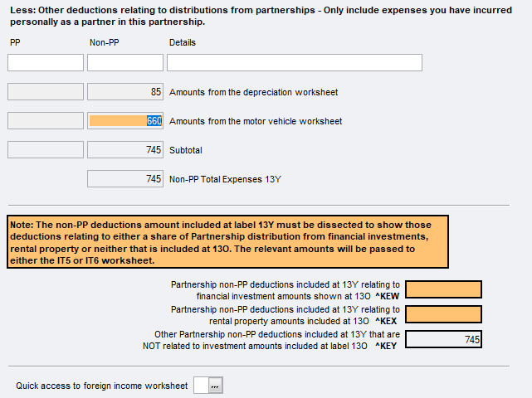
Task: Click 'Amounts from the depreciation worksheet' label
Action: tap(253, 92)
